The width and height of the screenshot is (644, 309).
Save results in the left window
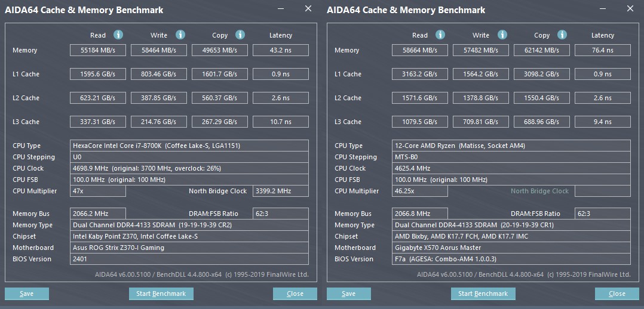27,293
